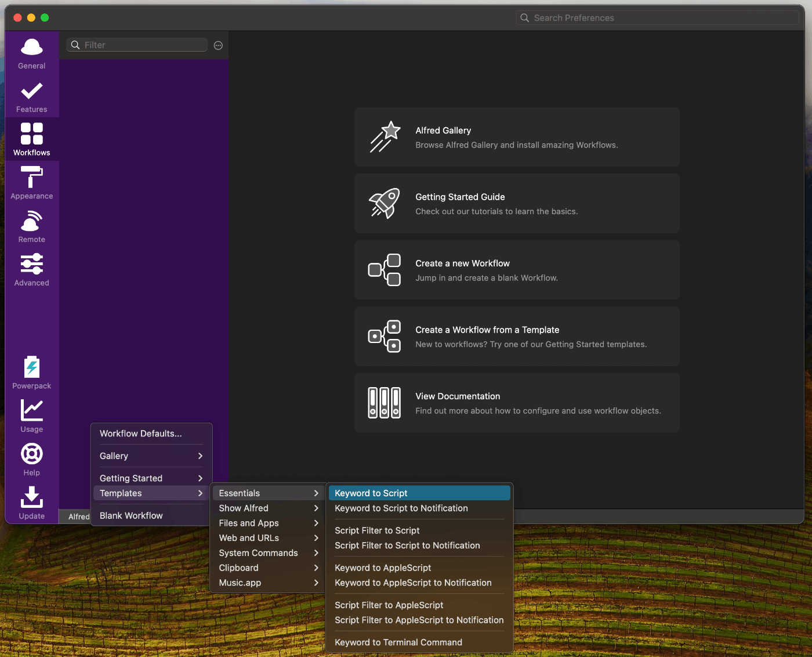
Task: Click the Workflow from a Template nodes icon
Action: pos(385,336)
